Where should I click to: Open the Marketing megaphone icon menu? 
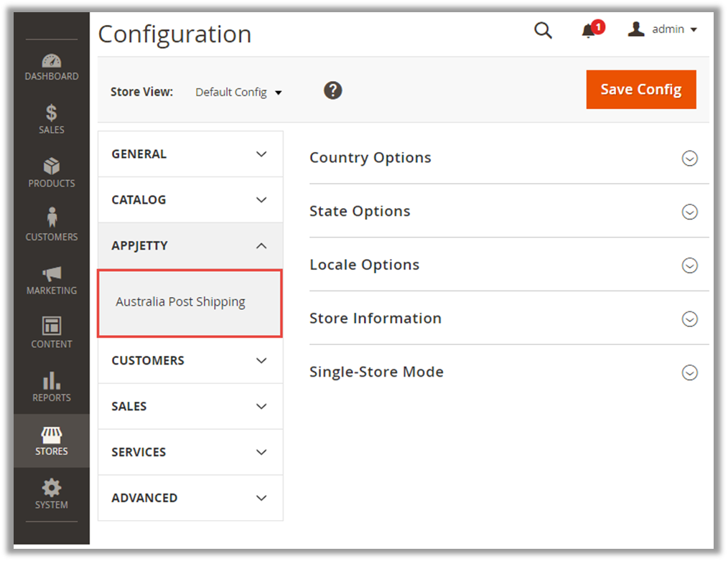coord(51,280)
